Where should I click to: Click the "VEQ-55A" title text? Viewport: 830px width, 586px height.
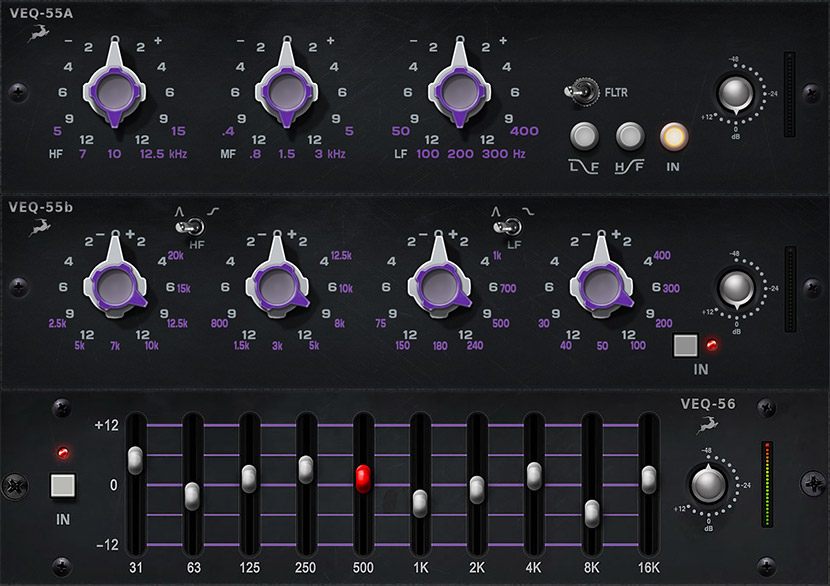pos(41,13)
